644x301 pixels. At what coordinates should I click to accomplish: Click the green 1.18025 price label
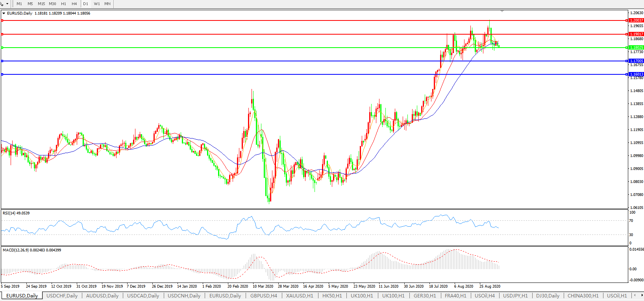(637, 48)
